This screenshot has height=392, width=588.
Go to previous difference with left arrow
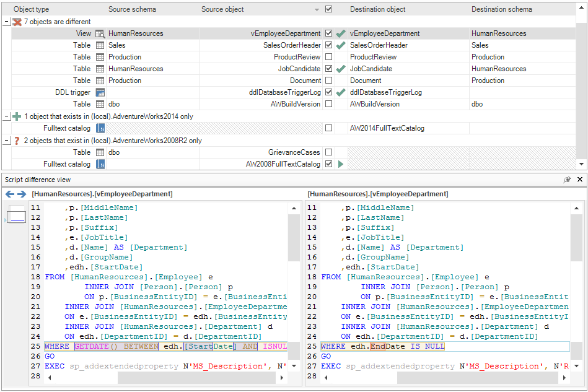pyautogui.click(x=10, y=194)
